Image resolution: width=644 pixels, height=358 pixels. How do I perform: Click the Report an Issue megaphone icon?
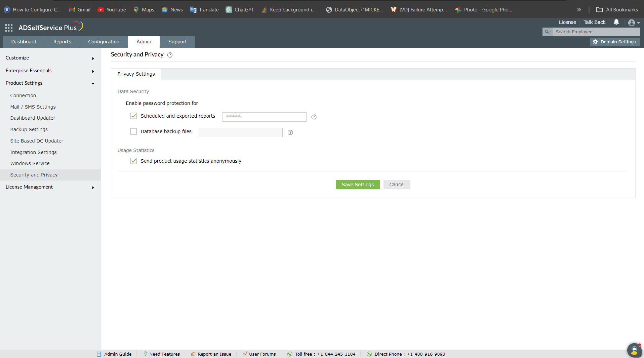coord(194,354)
